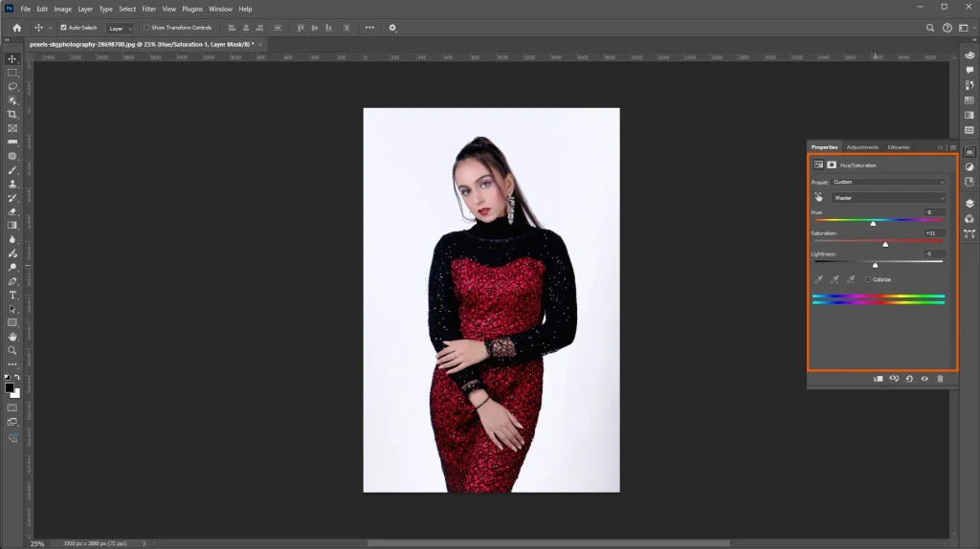980x549 pixels.
Task: Swap foreground and background colors
Action: tap(17, 377)
